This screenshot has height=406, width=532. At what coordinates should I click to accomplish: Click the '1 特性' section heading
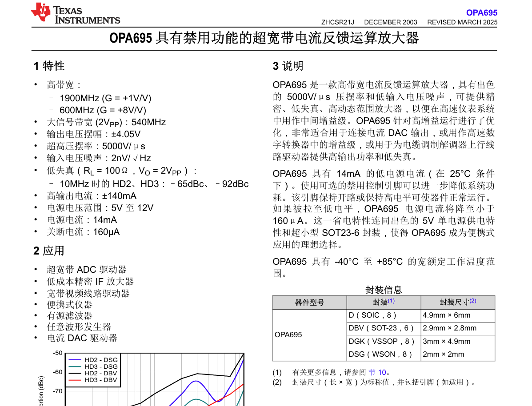(x=49, y=66)
